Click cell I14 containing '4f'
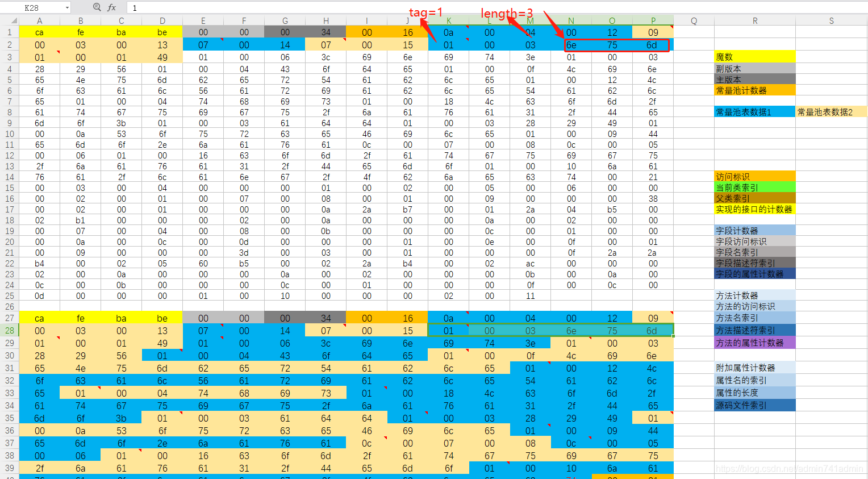Image resolution: width=868 pixels, height=479 pixels. tap(367, 177)
